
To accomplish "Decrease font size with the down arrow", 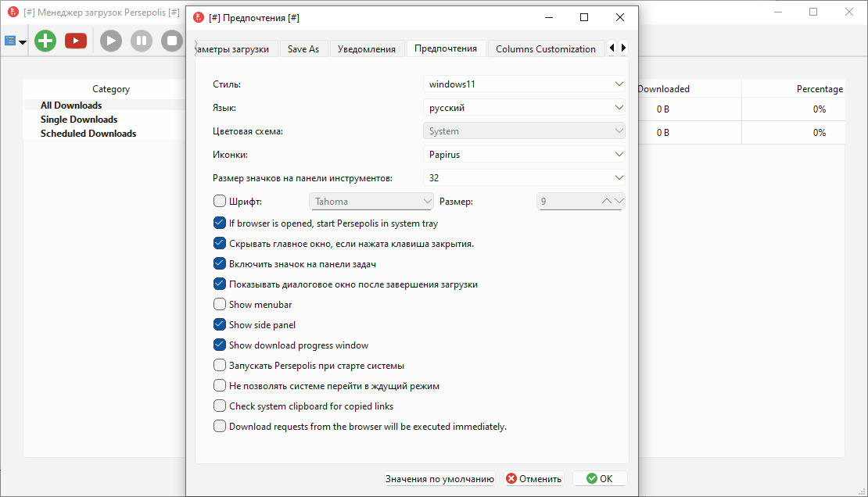I will 619,202.
